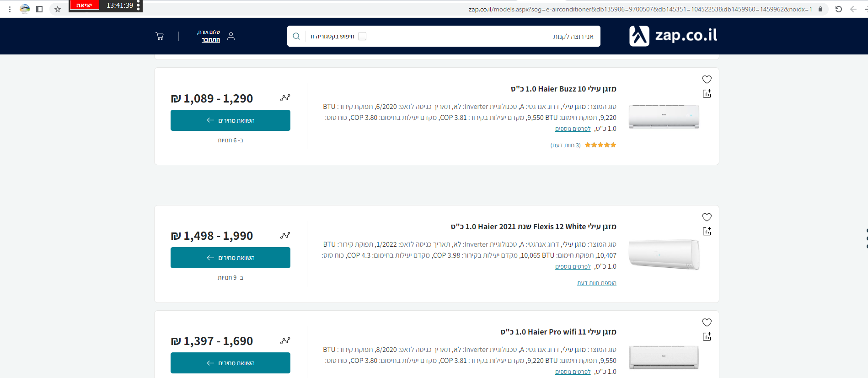Add Haier Pro wifi 11 to comparison

tap(707, 336)
